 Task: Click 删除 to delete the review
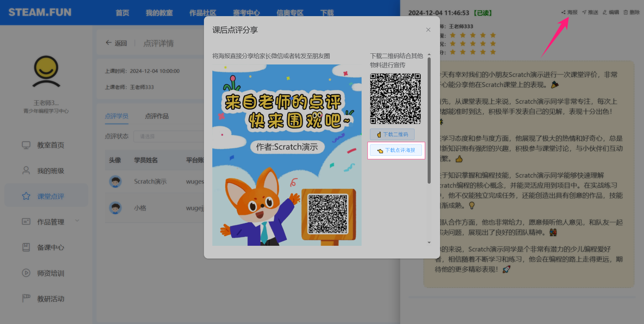coord(632,12)
